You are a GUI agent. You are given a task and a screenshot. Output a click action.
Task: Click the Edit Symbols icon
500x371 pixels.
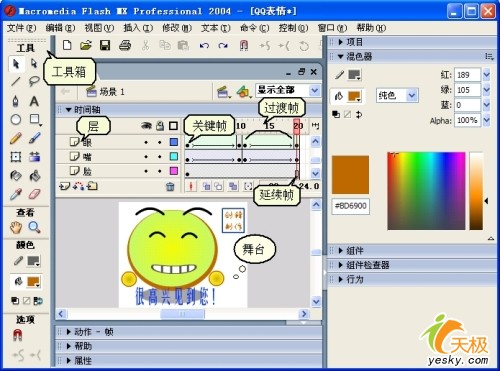click(244, 91)
